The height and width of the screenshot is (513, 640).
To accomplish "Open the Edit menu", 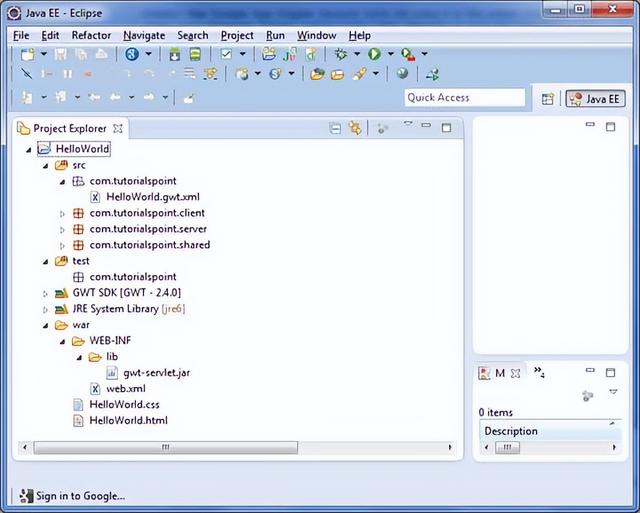I will 50,36.
